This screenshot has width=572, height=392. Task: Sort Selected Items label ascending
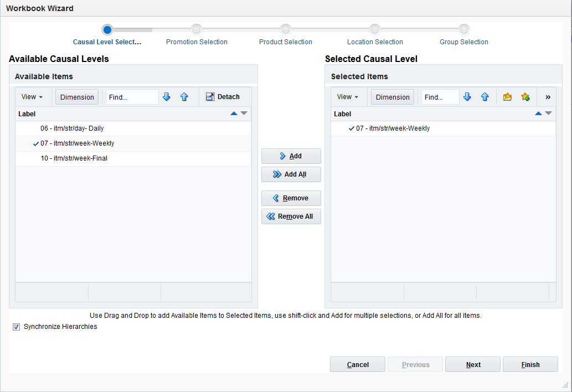point(538,114)
